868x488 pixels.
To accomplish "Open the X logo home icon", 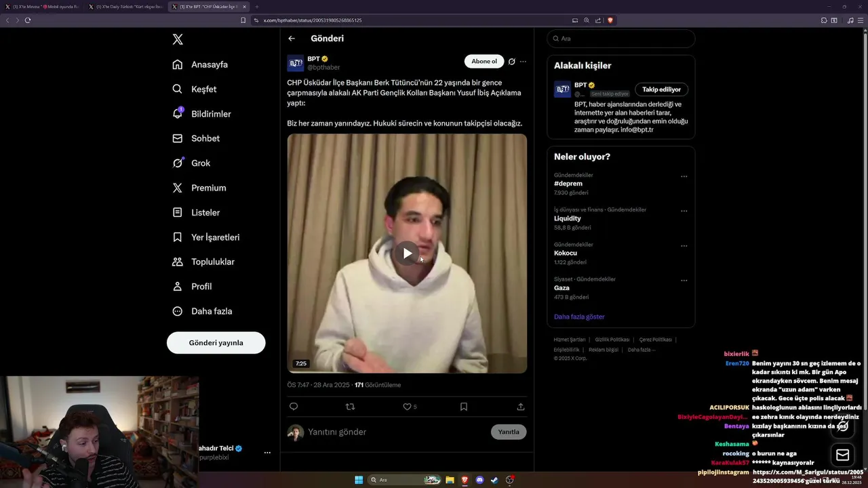I will (178, 39).
